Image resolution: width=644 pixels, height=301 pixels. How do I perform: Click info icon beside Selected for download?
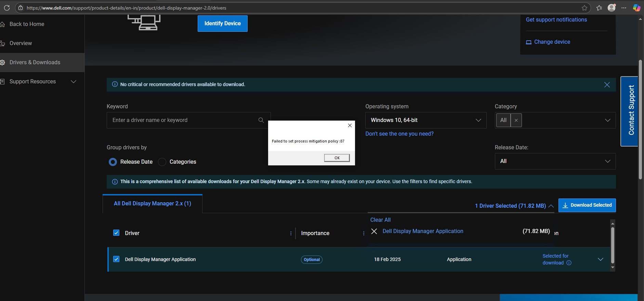569,263
